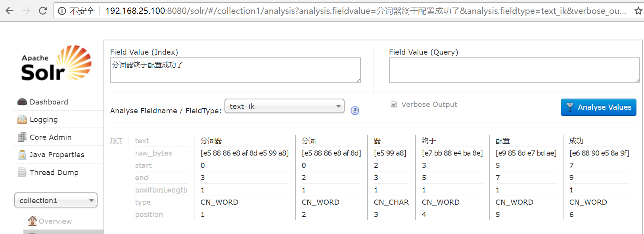The image size is (644, 234).
Task: Open the text_ik field type dropdown
Action: [284, 106]
